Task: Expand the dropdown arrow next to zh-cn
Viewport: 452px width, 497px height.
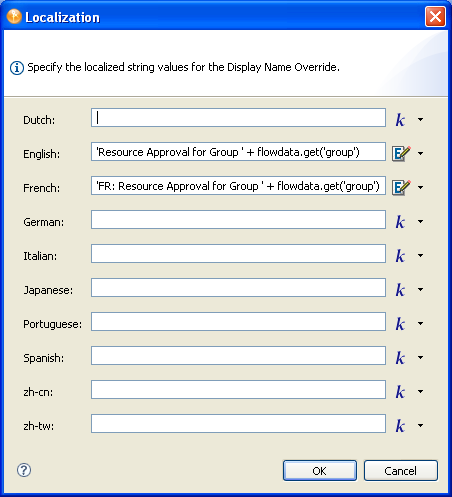Action: pyautogui.click(x=421, y=391)
